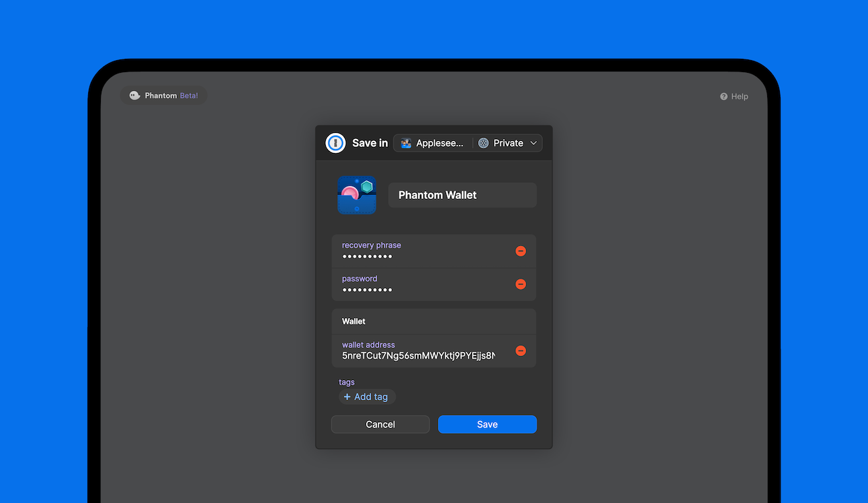Click the Beta! label next to Phantom
Viewport: 868px width, 503px height.
(188, 95)
